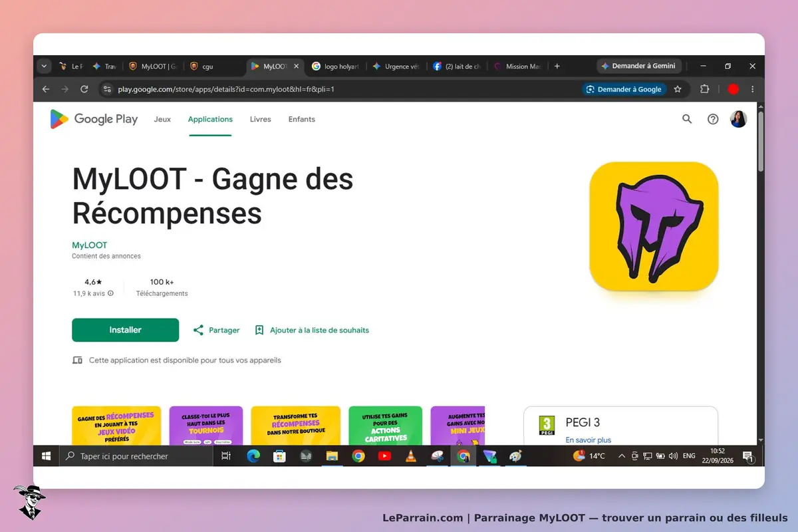The width and height of the screenshot is (798, 532).
Task: Open Task View in taskbar
Action: coord(226,456)
